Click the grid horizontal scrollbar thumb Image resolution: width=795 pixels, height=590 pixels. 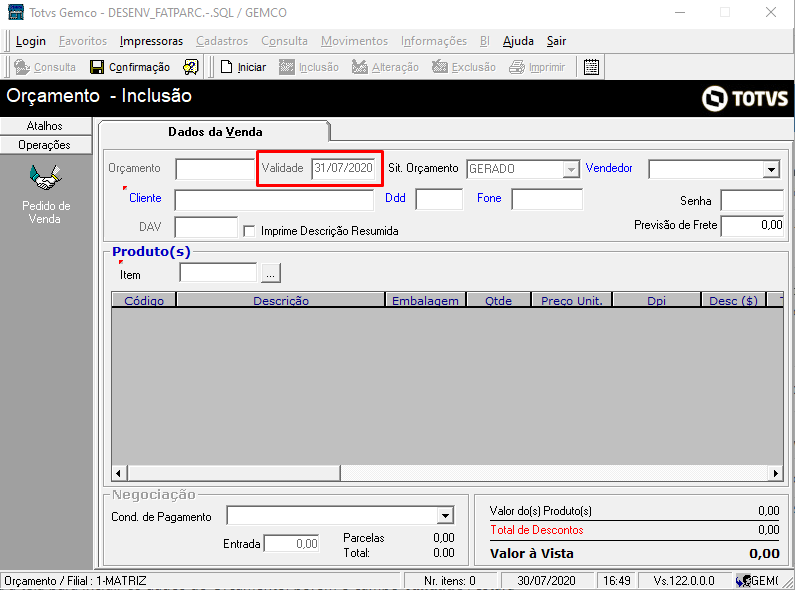[x=234, y=473]
